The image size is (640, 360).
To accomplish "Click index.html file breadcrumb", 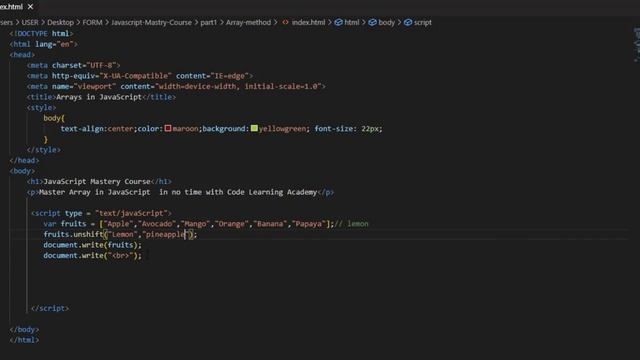I will click(x=309, y=22).
